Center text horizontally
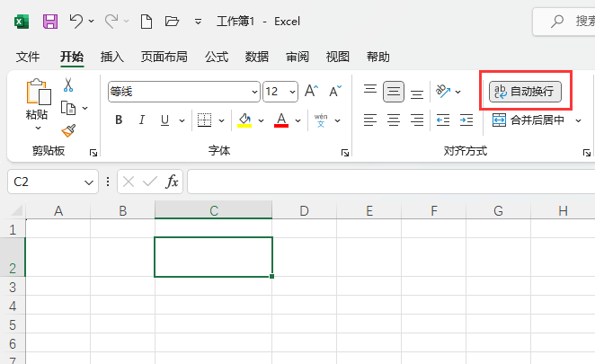 pyautogui.click(x=394, y=120)
